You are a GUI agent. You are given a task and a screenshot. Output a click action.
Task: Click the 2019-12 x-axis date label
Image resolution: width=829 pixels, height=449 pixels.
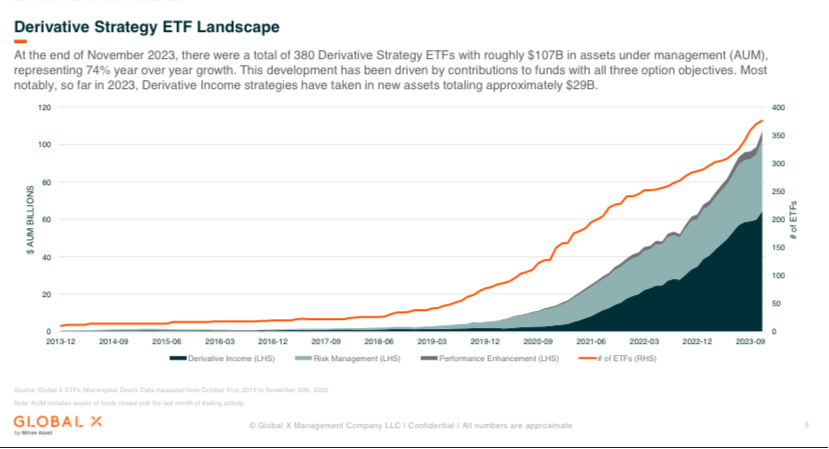(x=483, y=341)
